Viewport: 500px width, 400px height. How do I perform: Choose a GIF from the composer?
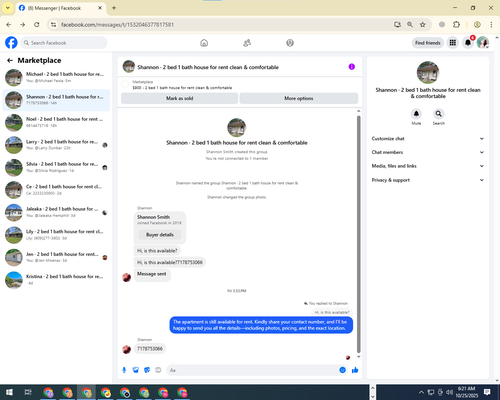pyautogui.click(x=158, y=370)
